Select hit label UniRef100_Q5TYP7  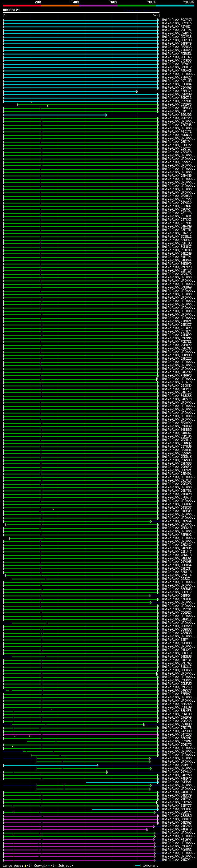pos(177,200)
